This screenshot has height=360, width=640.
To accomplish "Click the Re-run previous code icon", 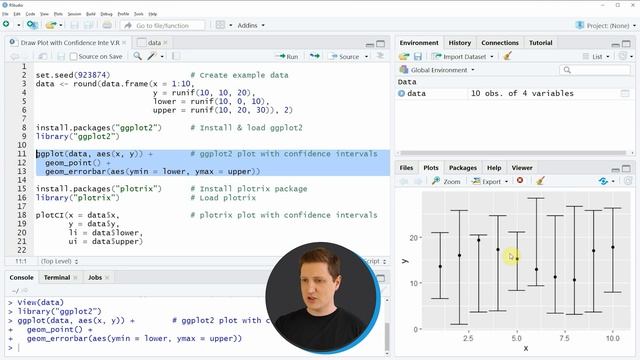I will 314,56.
